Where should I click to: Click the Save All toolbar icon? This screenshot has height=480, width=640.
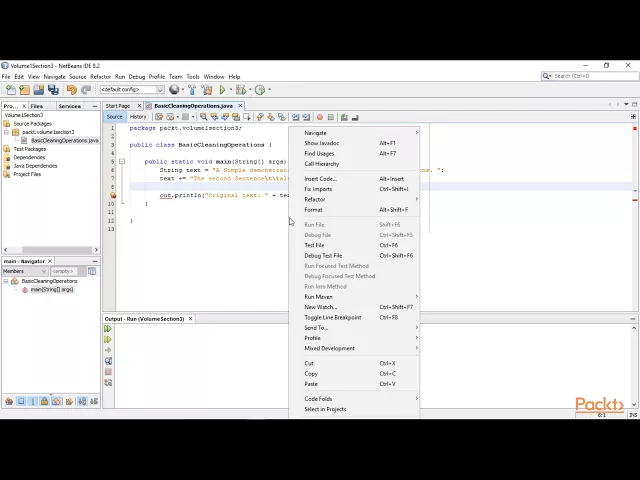pos(53,89)
